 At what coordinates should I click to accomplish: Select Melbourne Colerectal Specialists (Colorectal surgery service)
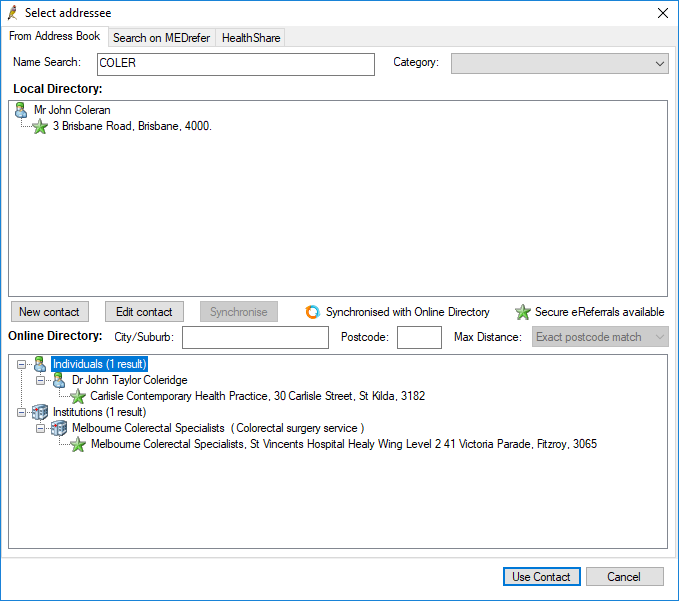[218, 428]
